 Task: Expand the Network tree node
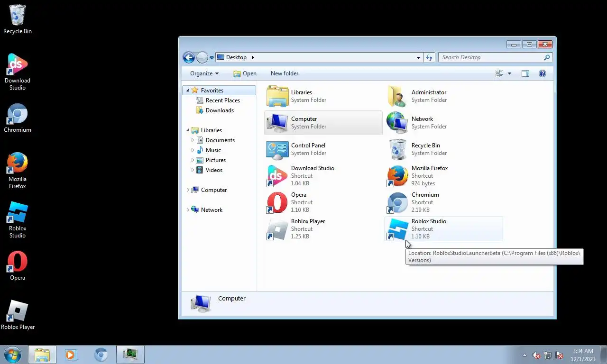pyautogui.click(x=188, y=210)
